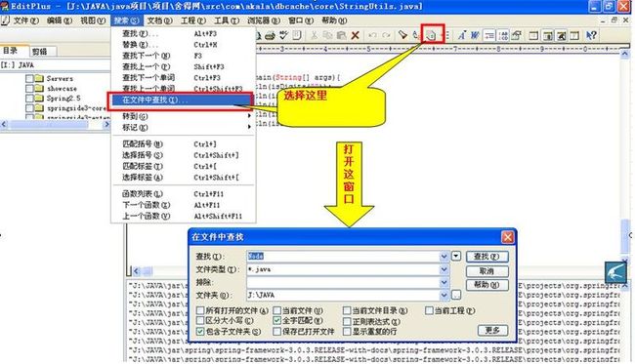The height and width of the screenshot is (364, 635).
Task: Open the '视图' menu
Action: pyautogui.click(x=93, y=20)
